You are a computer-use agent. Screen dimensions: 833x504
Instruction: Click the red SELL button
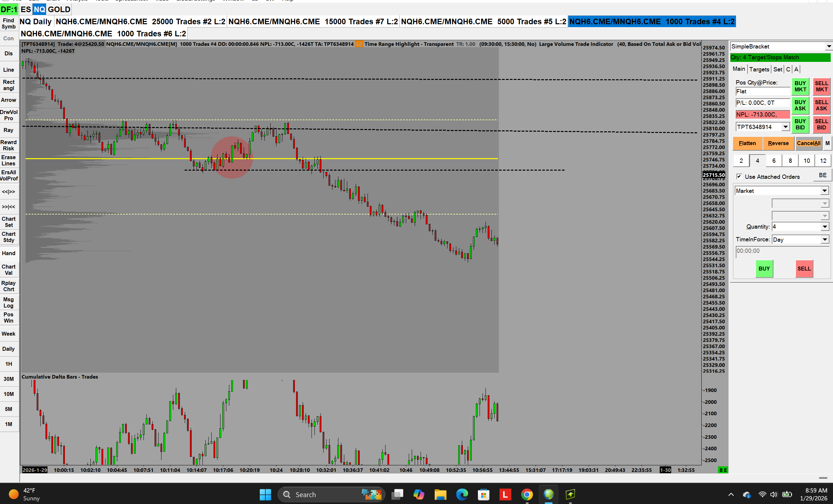point(804,269)
